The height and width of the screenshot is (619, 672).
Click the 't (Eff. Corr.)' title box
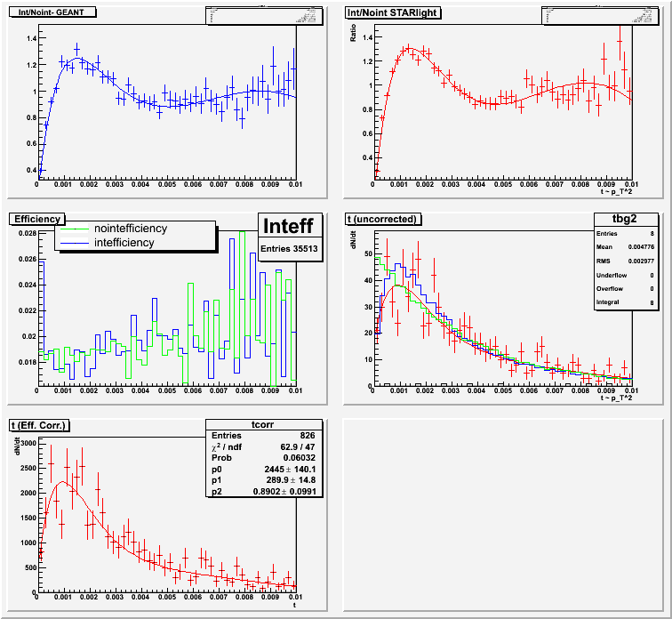tap(42, 425)
